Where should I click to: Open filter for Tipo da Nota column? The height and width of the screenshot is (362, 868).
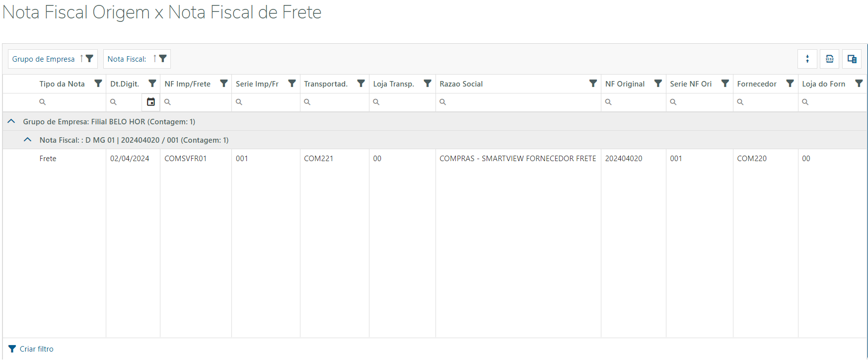(98, 84)
